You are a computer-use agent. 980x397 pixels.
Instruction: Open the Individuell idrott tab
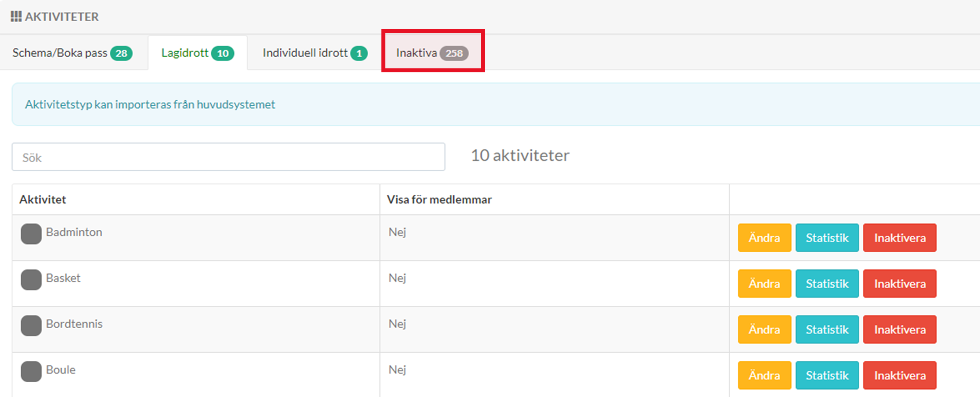click(x=315, y=53)
